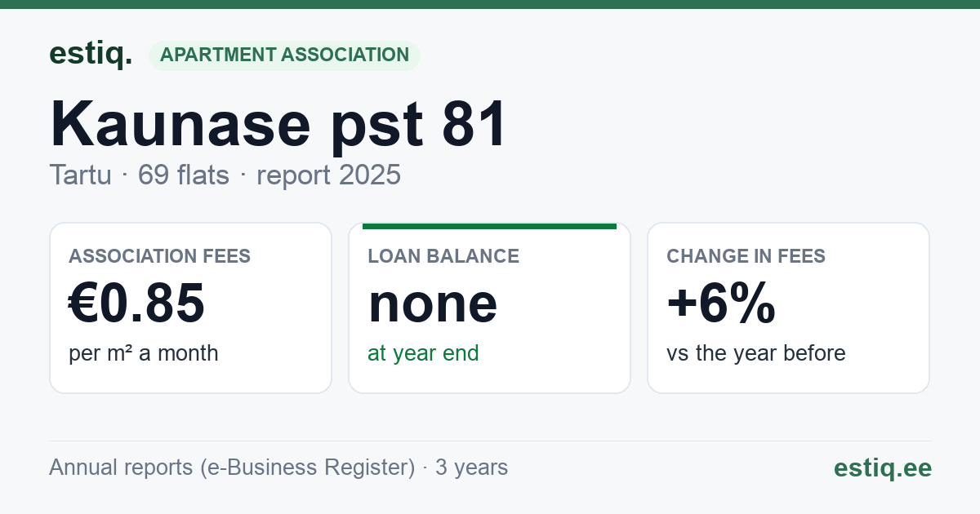Viewport: 980px width, 514px height.
Task: Select the APARTMENT ASSOCIATION badge
Action: [x=284, y=55]
